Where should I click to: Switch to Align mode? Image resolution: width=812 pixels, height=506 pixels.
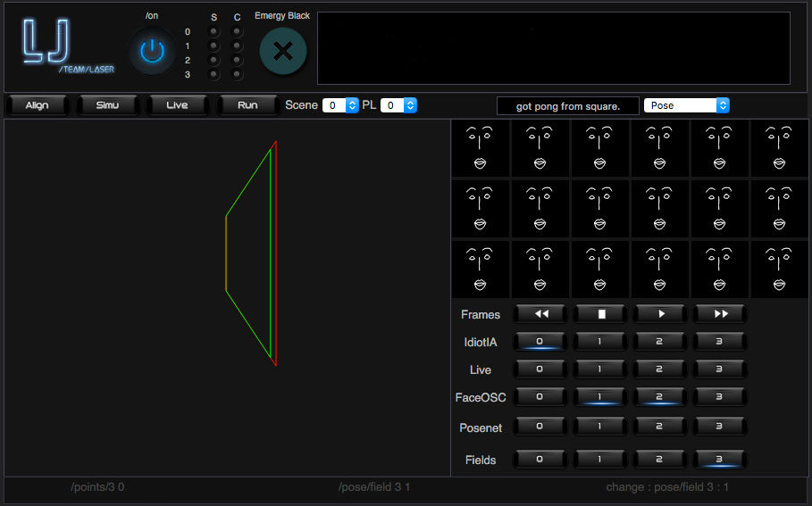pyautogui.click(x=37, y=105)
